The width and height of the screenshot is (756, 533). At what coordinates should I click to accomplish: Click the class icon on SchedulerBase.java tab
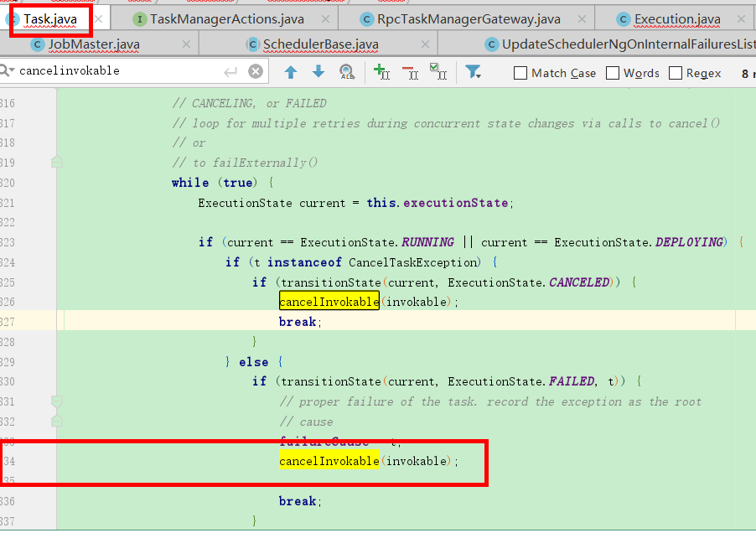point(252,44)
